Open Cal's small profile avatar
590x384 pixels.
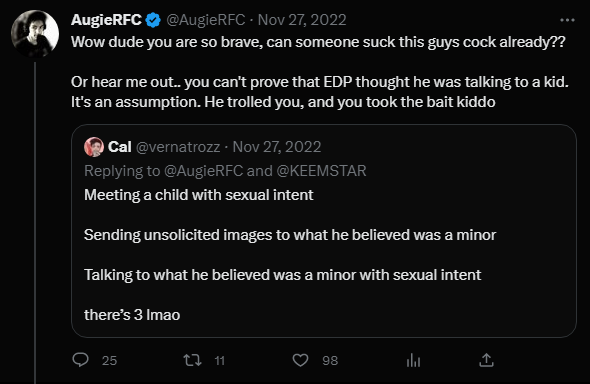94,147
